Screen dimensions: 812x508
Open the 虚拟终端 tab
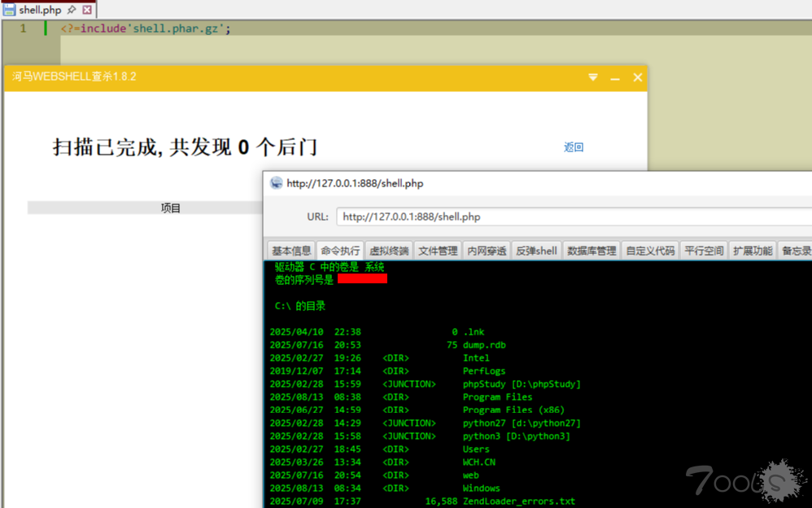389,251
